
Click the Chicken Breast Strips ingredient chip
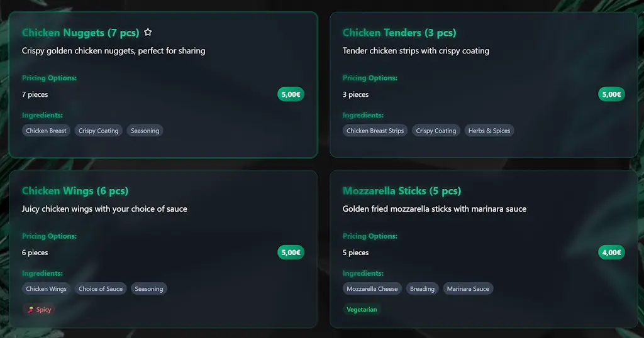(375, 131)
